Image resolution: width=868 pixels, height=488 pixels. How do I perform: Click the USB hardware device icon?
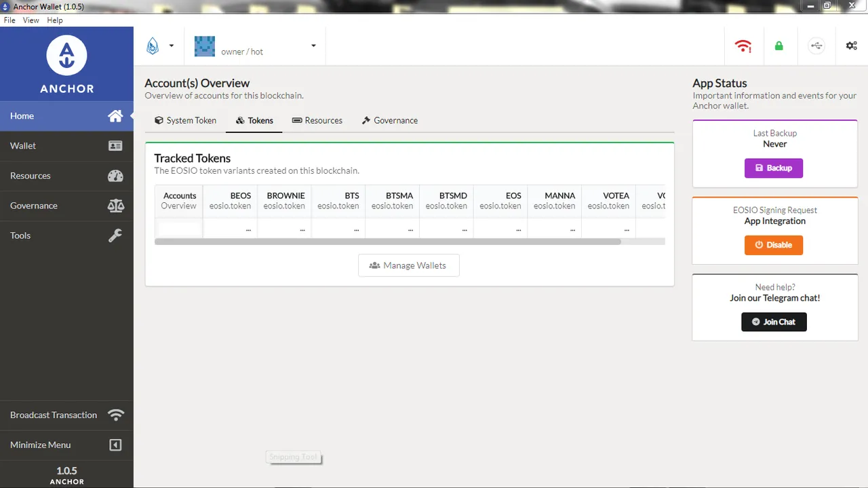pos(816,46)
